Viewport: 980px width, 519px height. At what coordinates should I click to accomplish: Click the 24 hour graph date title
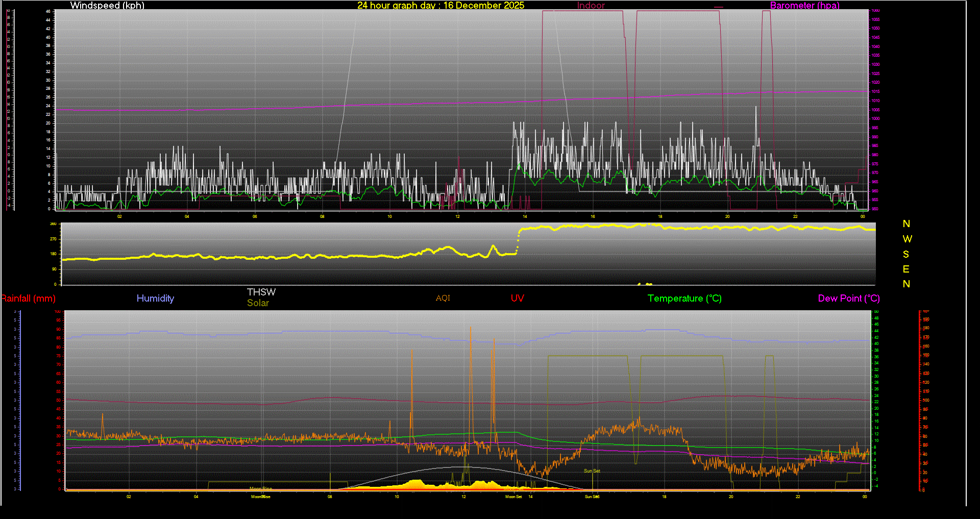(440, 6)
